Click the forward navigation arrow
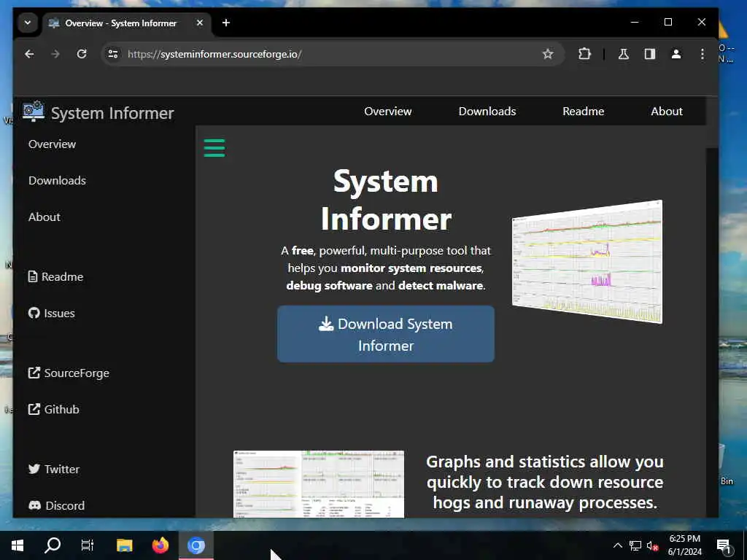The height and width of the screenshot is (560, 747). 55,54
